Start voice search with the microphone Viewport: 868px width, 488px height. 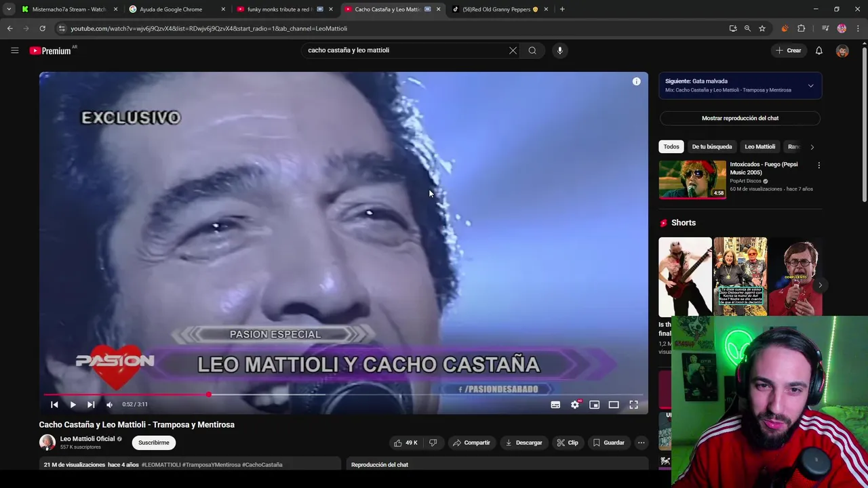click(559, 50)
